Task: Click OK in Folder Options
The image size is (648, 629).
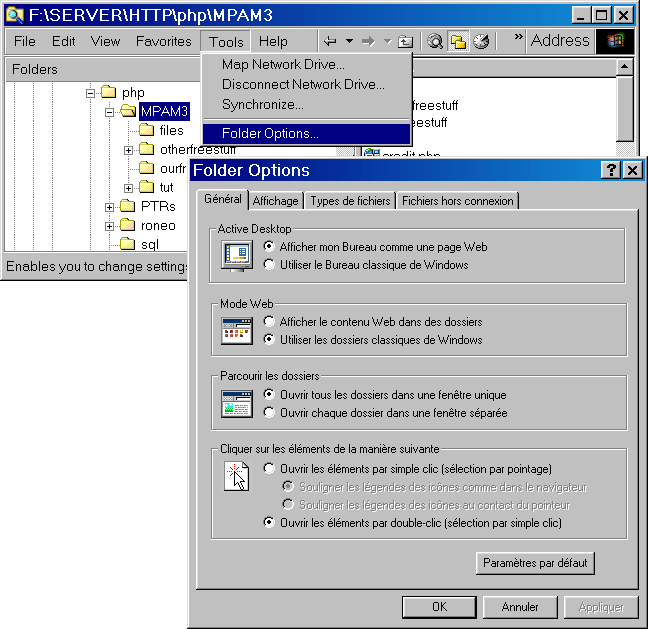Action: pos(439,607)
